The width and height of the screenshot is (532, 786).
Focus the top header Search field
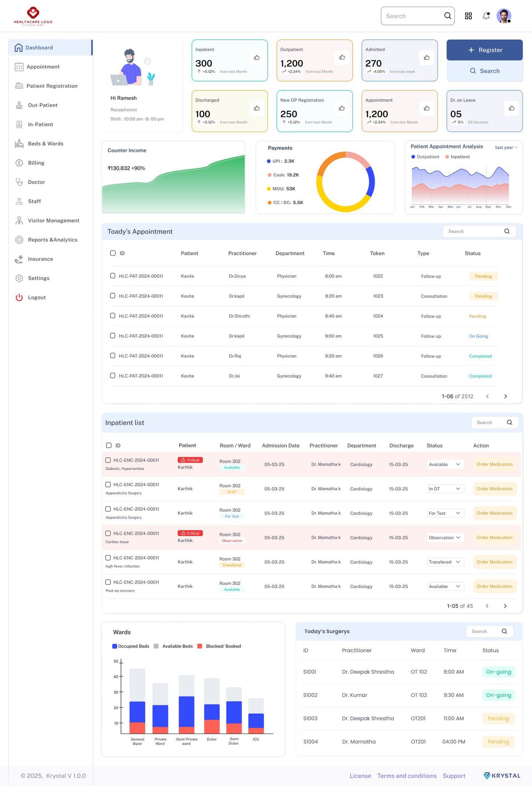(x=418, y=16)
